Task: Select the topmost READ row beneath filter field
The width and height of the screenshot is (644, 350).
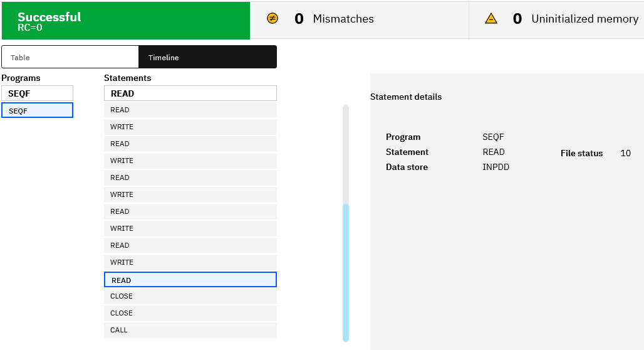Action: pos(190,110)
